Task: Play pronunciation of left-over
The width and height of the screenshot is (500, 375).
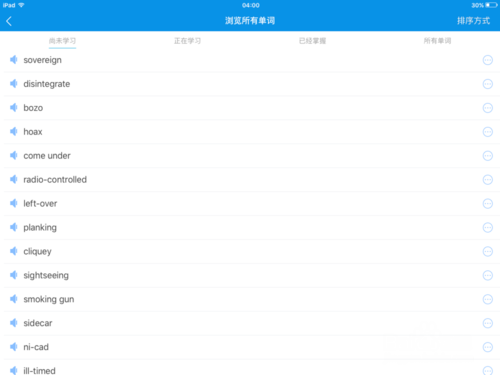Action: pos(14,203)
